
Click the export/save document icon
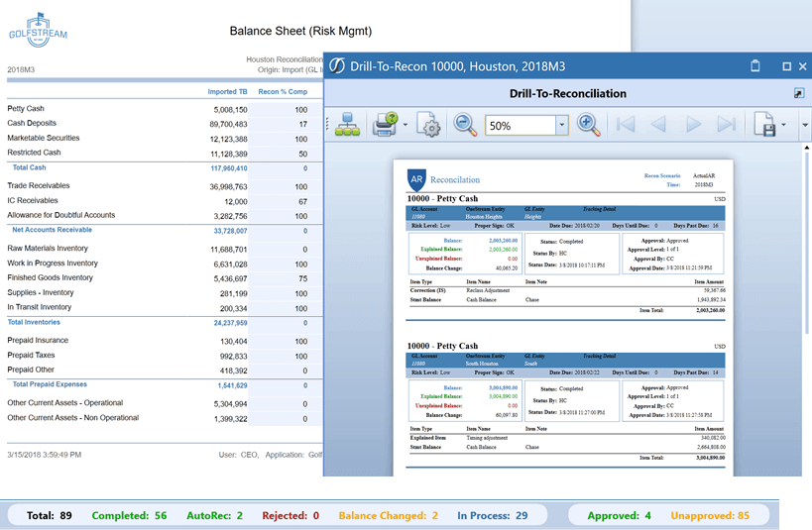764,125
